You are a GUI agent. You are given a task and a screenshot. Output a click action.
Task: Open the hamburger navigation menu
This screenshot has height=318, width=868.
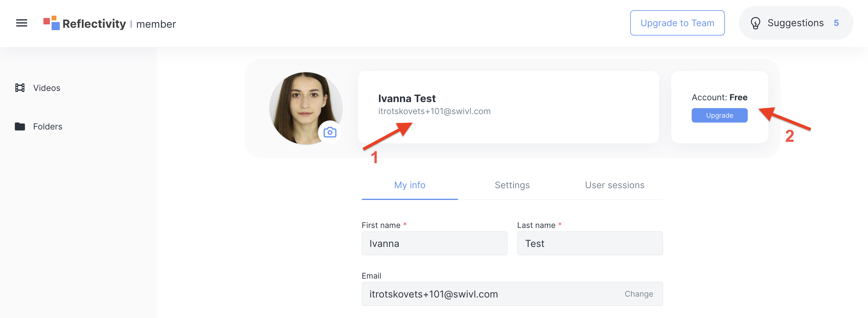[x=22, y=23]
